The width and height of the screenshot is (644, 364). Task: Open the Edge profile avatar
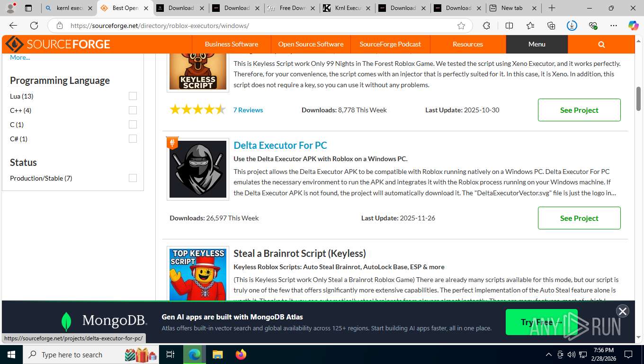pos(10,8)
